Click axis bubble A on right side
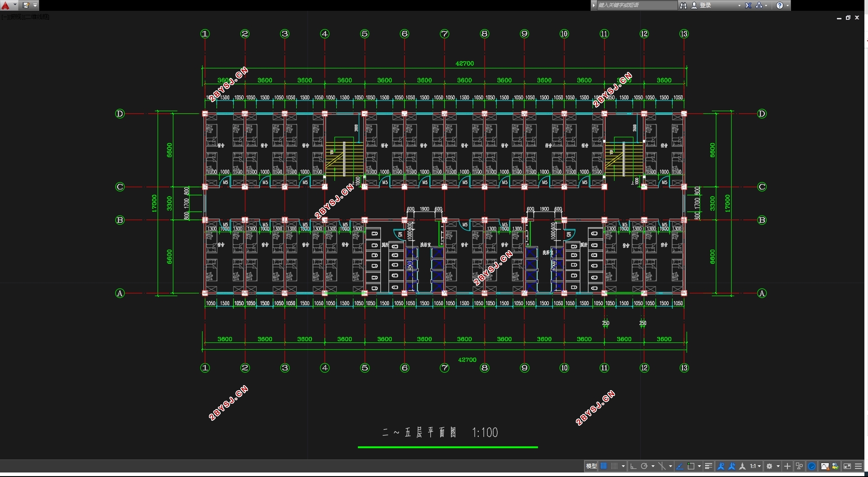Viewport: 868px width, 477px height. (762, 293)
